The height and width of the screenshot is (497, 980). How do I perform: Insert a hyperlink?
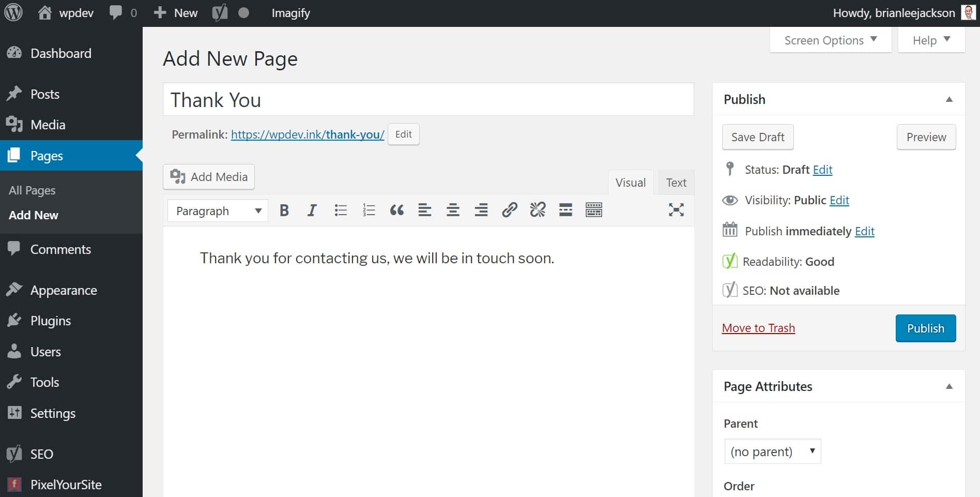pos(510,210)
